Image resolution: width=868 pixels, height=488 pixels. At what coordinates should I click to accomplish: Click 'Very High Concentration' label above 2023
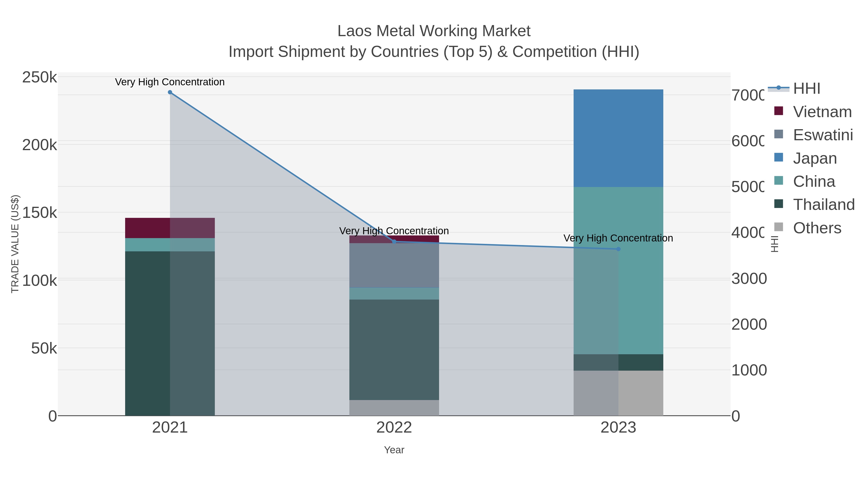(x=618, y=238)
